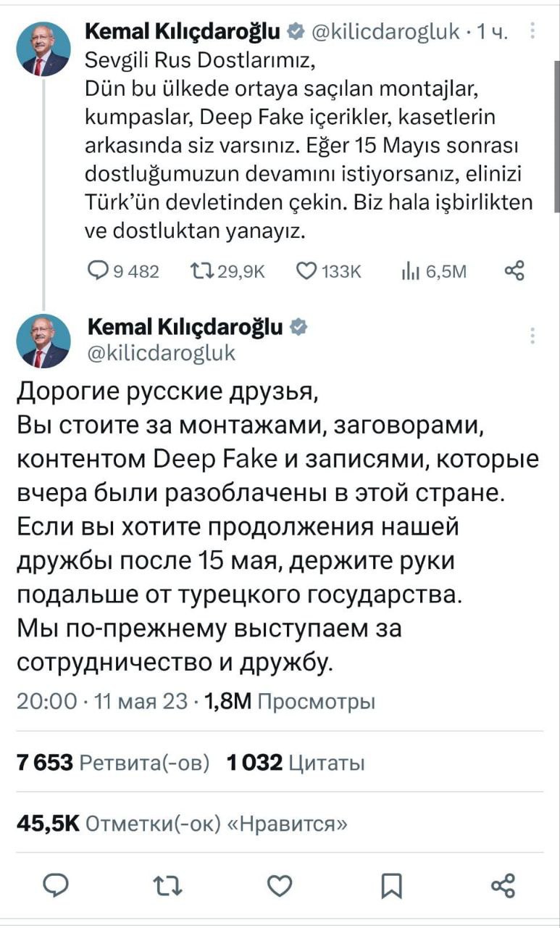Viewport: 560px width, 928px height.
Task: Click Kemal Kılıçdaroğlu name in top tweet
Action: point(183,30)
